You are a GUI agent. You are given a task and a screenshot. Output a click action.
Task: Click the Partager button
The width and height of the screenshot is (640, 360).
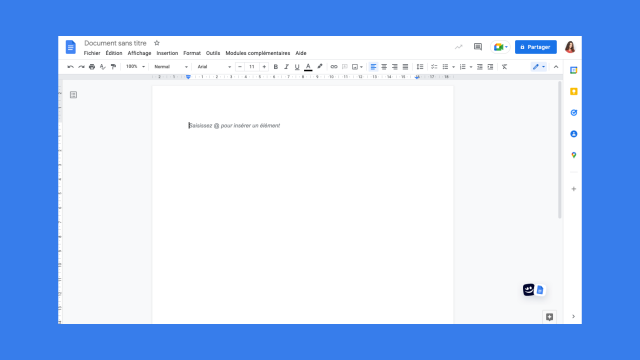[536, 47]
